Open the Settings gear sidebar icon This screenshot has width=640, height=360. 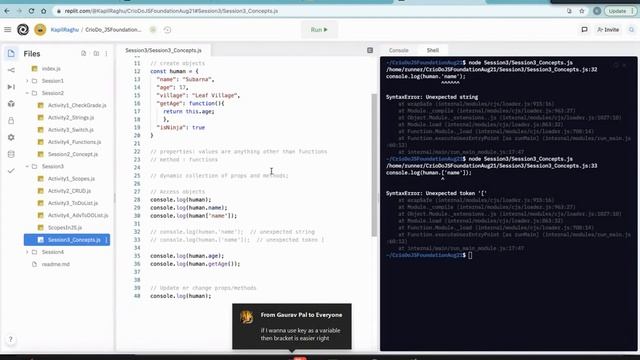coord(11,137)
